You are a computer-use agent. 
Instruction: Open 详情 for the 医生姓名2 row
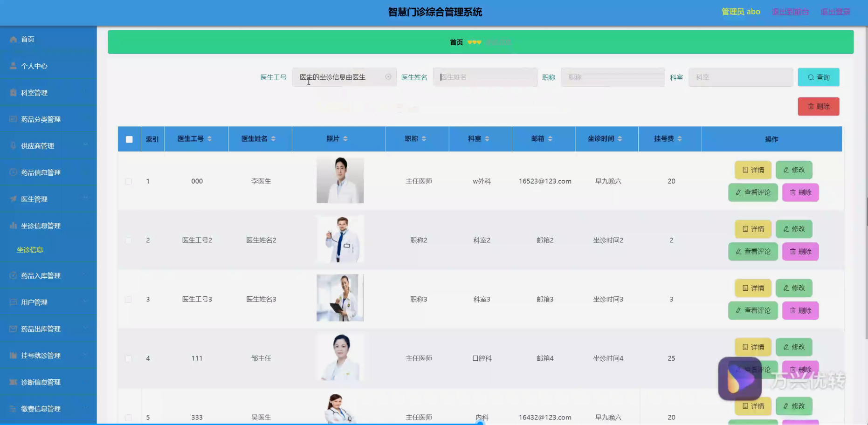coord(753,229)
